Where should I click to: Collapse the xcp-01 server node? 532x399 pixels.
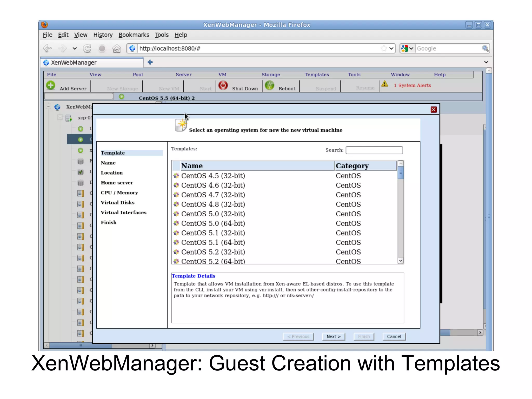tap(60, 117)
